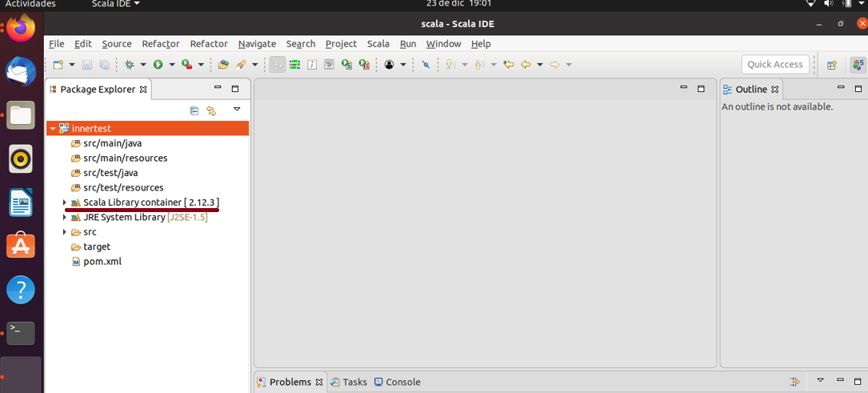
Task: Switch to the Console tab
Action: [x=397, y=382]
